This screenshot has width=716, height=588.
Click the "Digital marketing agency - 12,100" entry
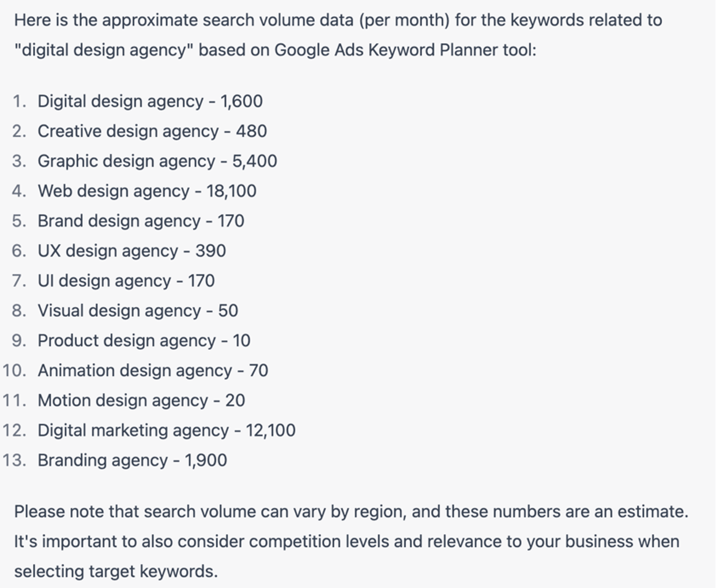166,431
